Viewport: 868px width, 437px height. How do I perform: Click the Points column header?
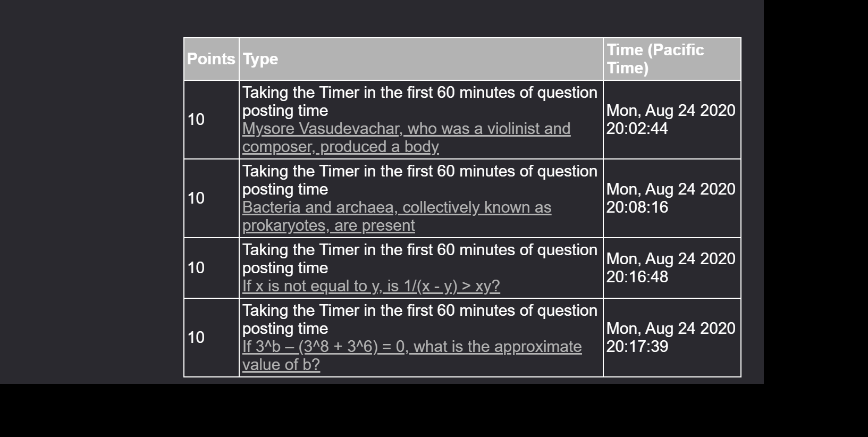pos(211,59)
